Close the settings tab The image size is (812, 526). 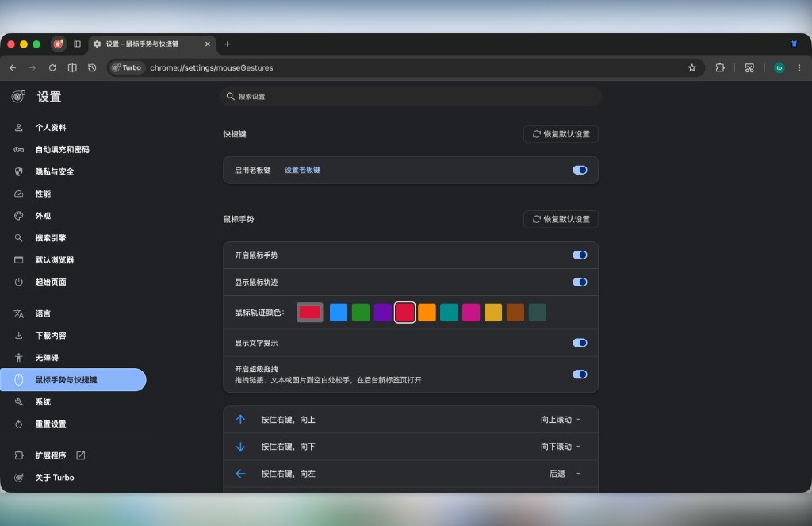[208, 44]
